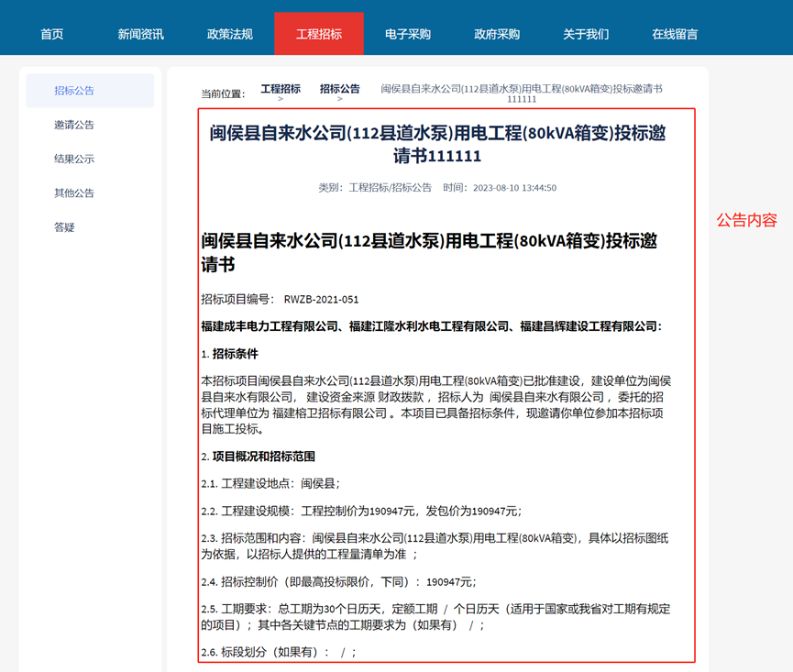
Task: Click the timestamp 2023-08-10 13:44:50
Action: coord(514,188)
